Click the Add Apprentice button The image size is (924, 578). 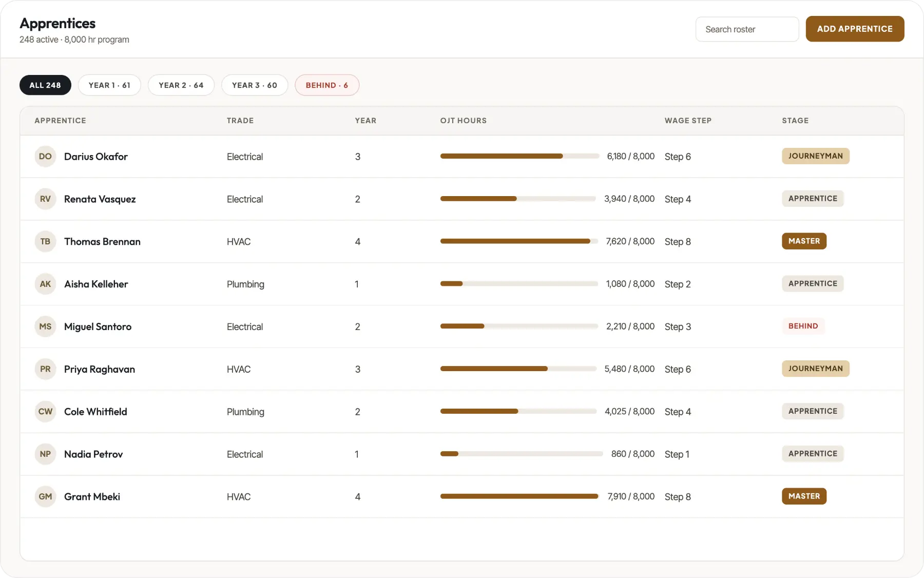click(x=855, y=29)
